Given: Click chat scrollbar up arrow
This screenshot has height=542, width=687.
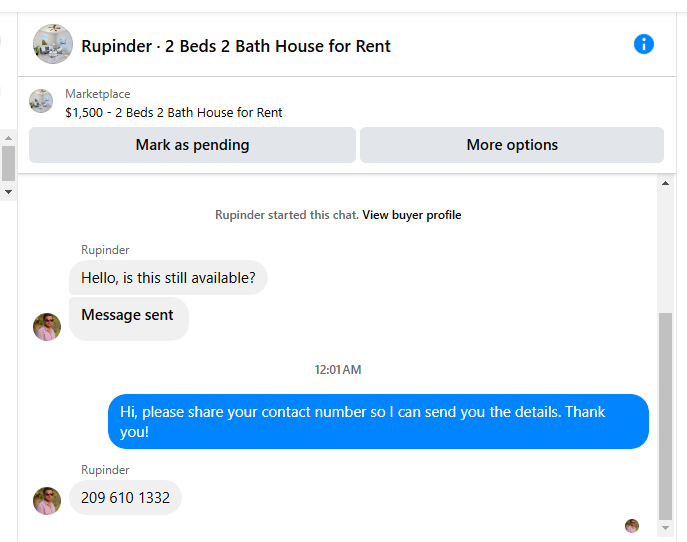Looking at the screenshot, I should (x=665, y=183).
